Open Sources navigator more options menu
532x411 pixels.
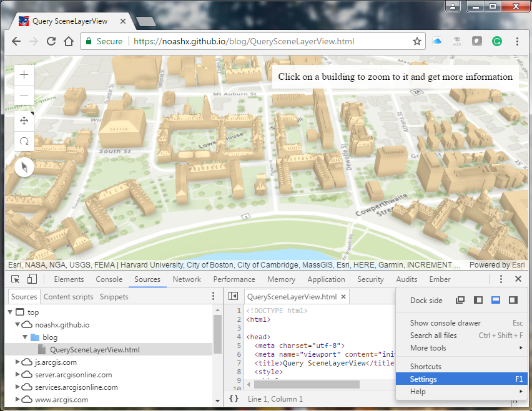213,296
